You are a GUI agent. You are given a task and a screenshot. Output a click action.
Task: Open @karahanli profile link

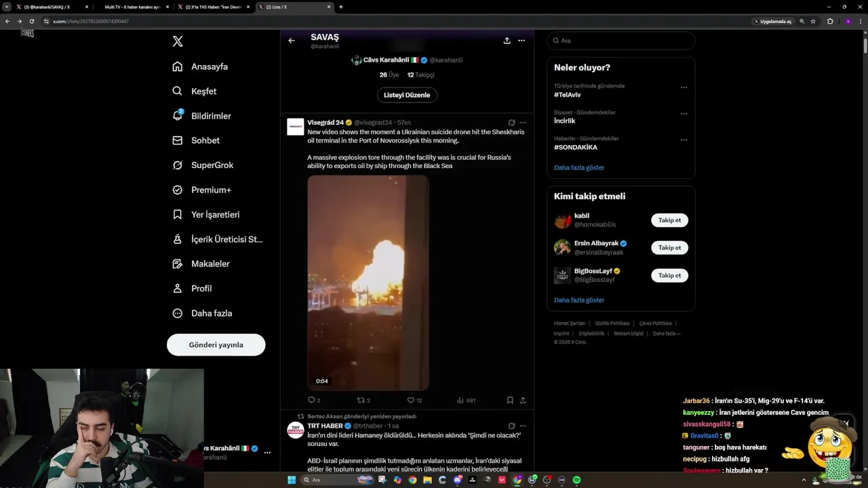[446, 60]
